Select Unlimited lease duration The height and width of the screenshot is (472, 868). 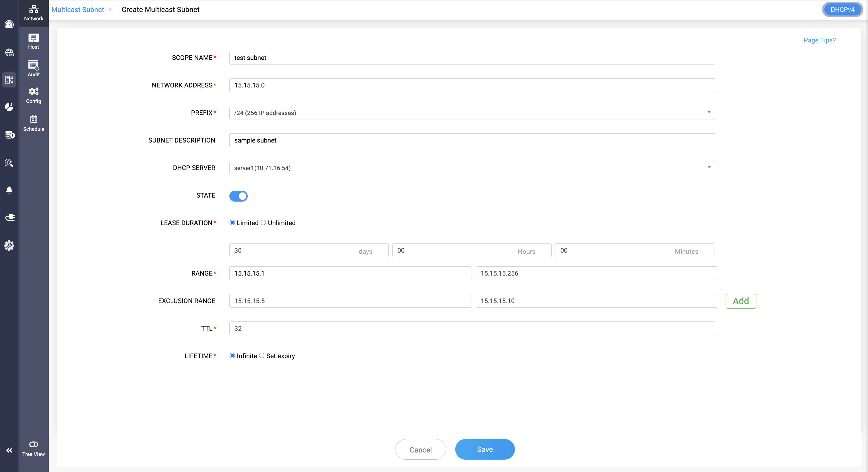pos(263,223)
